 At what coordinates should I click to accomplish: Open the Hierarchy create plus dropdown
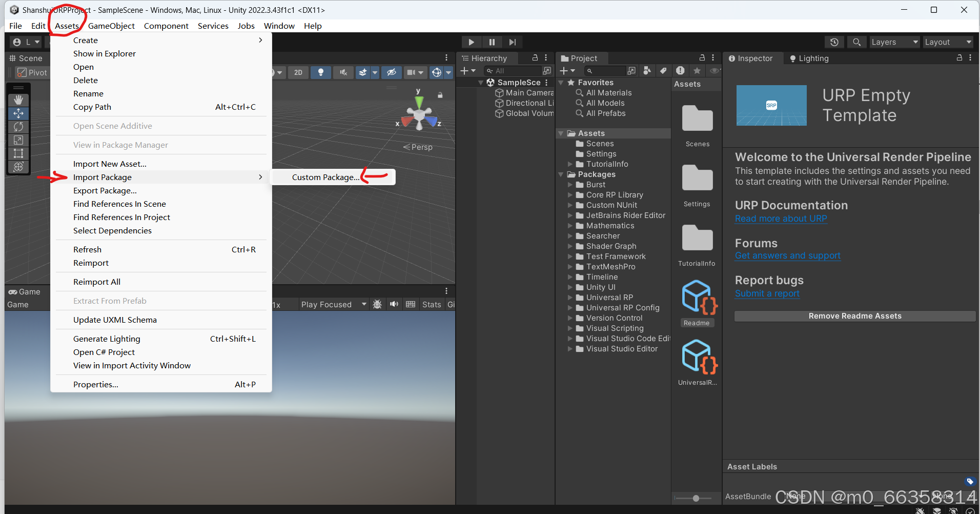pos(468,71)
